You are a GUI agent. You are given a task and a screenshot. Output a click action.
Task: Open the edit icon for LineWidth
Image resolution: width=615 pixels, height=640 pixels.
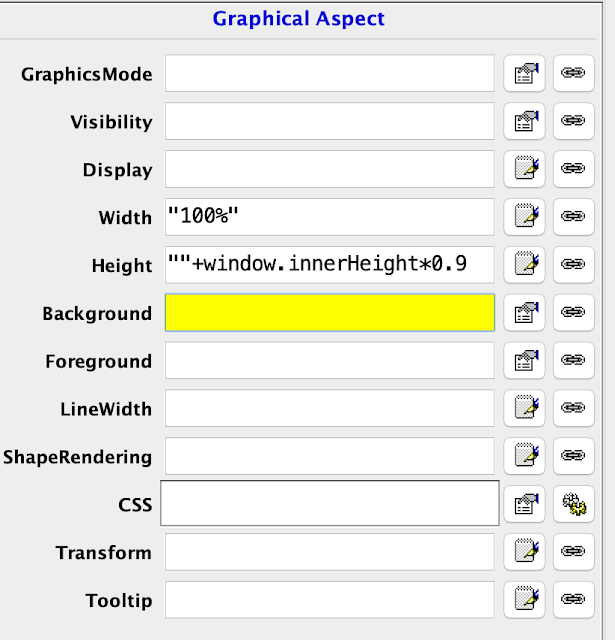(524, 409)
